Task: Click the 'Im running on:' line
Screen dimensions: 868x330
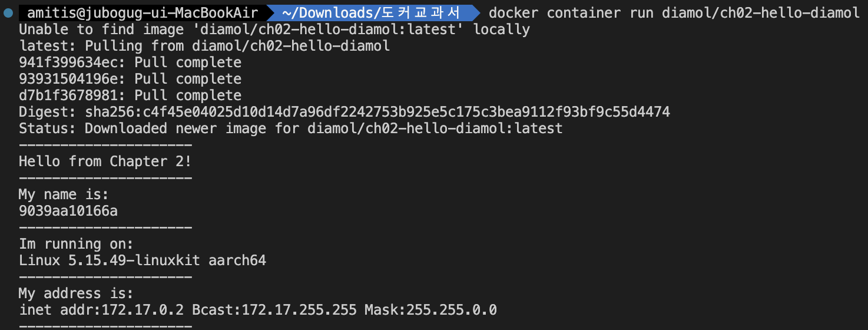Action: (x=77, y=244)
